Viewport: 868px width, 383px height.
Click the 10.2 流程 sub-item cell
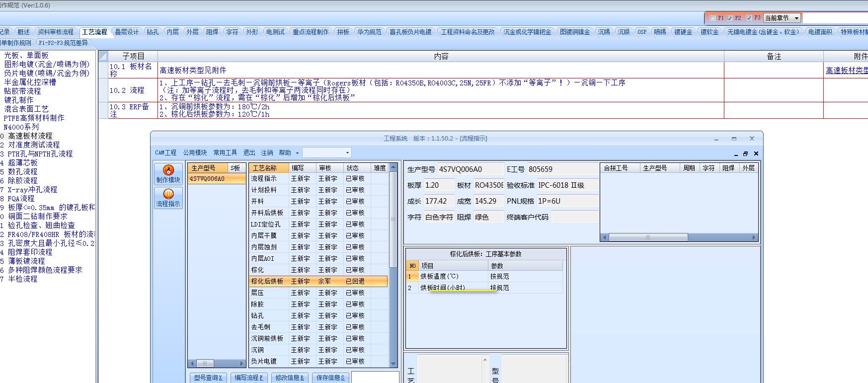click(133, 90)
